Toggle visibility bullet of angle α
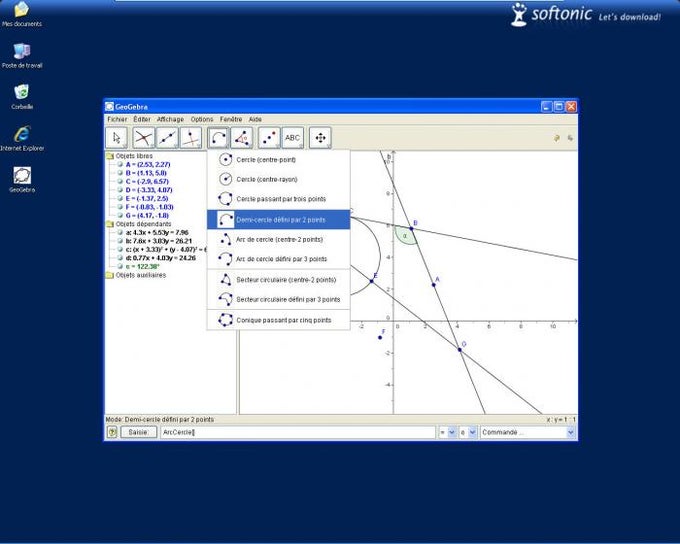The height and width of the screenshot is (544, 680). (120, 266)
